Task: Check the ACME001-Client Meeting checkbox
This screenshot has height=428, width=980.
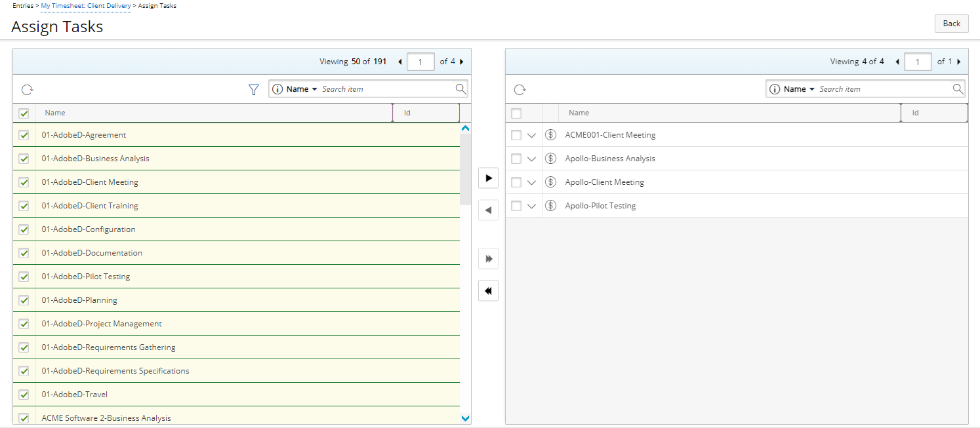Action: click(516, 135)
